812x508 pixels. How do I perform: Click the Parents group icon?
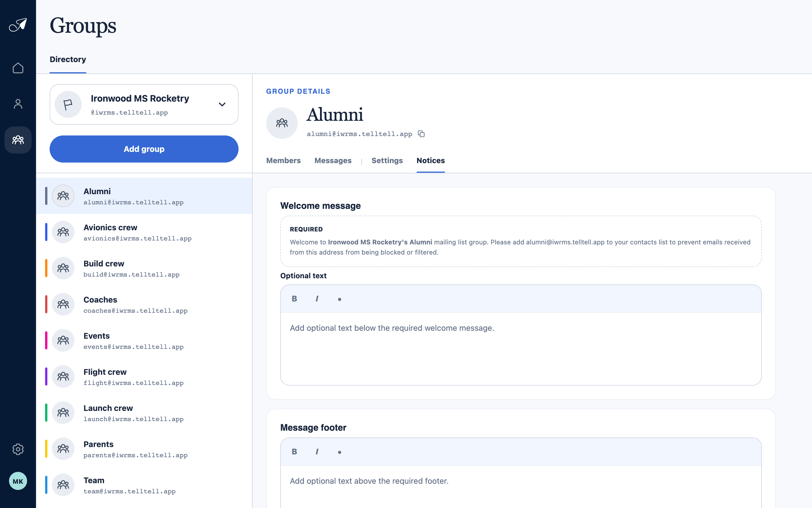63,448
